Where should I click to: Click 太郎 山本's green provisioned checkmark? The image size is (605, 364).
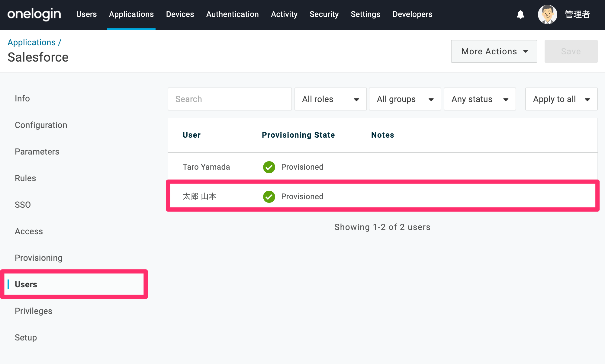(x=269, y=196)
